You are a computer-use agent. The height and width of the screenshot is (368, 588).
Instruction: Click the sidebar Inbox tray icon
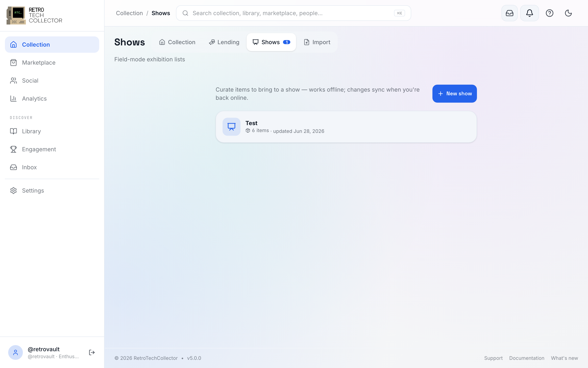coord(13,167)
